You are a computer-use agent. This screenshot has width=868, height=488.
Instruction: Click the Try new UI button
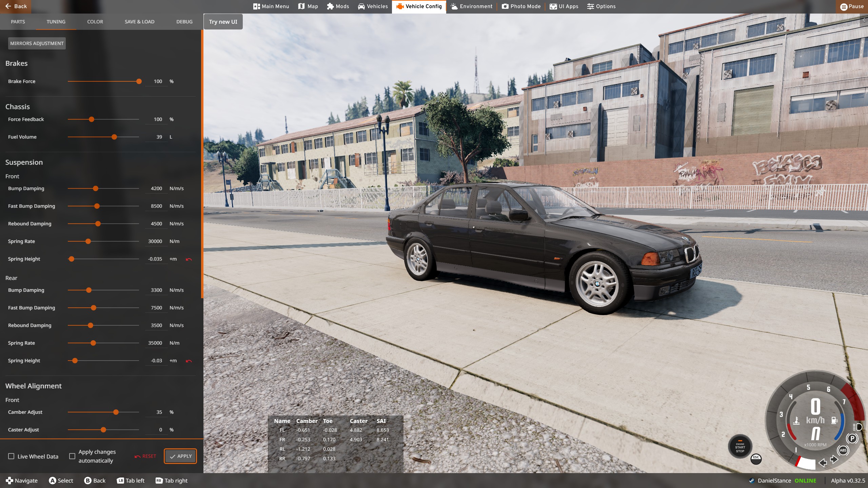point(223,22)
